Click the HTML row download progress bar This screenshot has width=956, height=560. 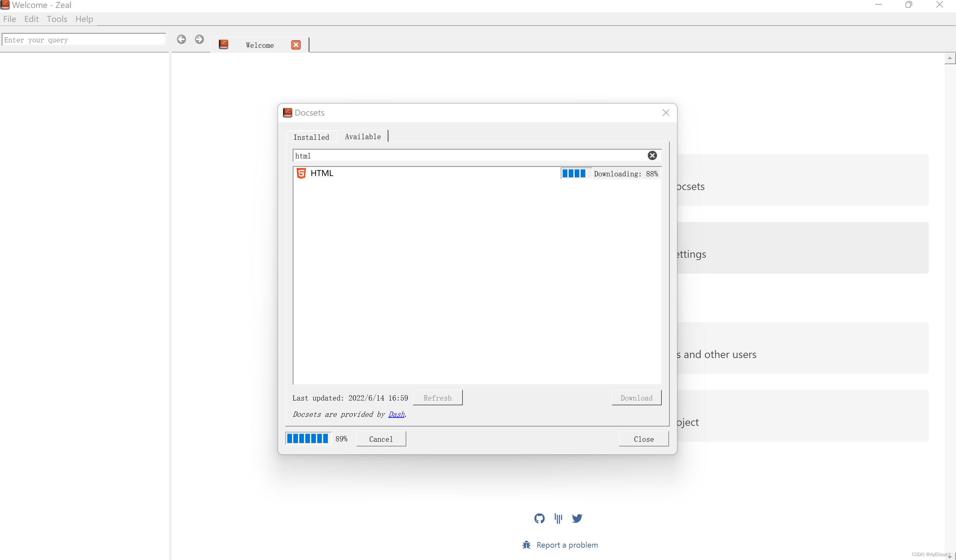(x=576, y=173)
